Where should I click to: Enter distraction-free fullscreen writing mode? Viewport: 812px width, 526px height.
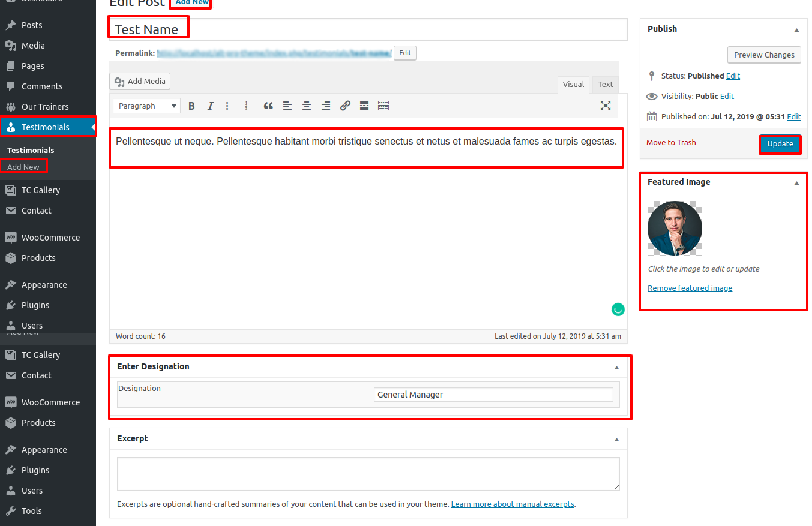[606, 106]
